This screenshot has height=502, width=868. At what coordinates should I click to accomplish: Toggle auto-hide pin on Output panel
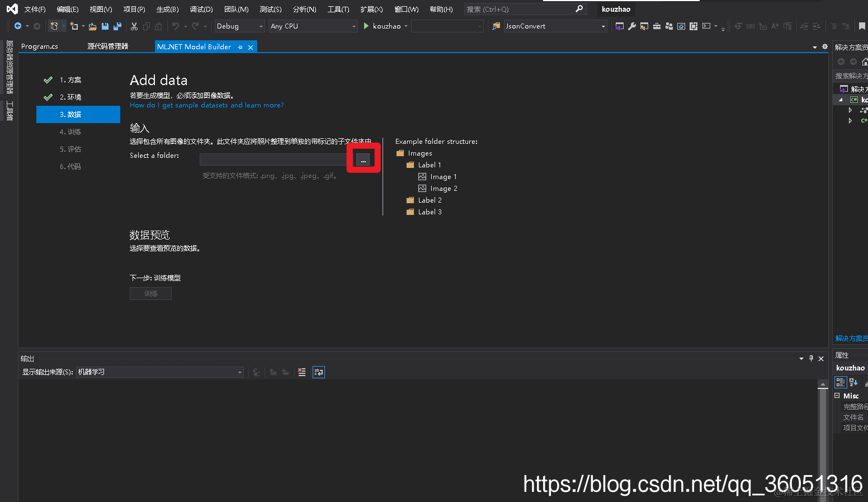pos(811,359)
